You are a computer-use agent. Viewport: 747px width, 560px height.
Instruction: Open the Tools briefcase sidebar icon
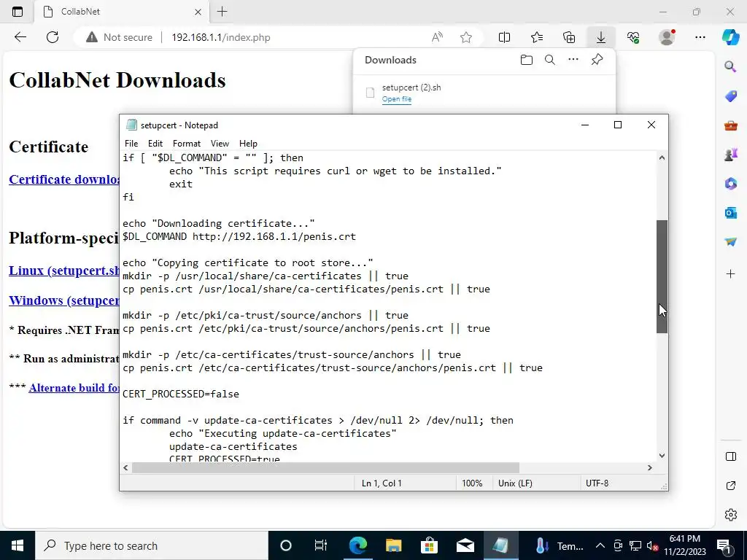coord(730,125)
